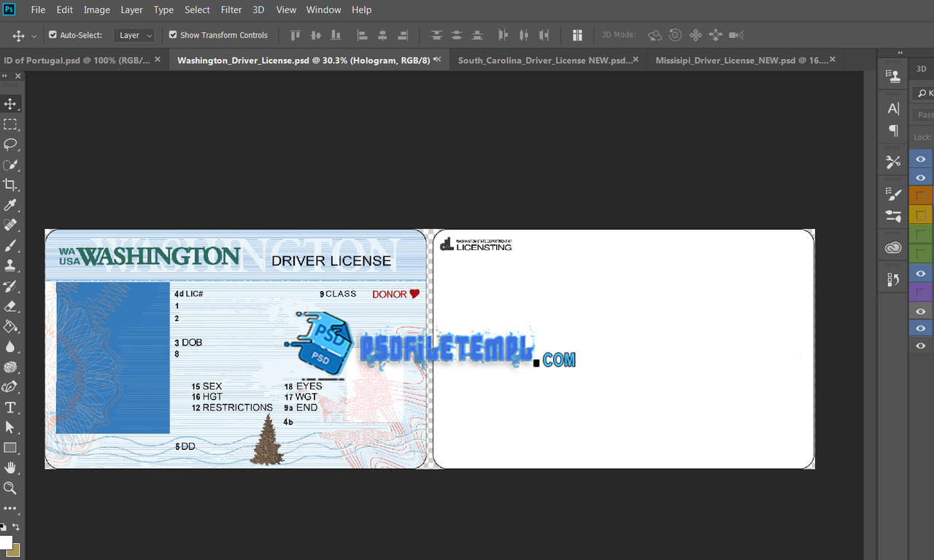Open the History panel icon
The height and width of the screenshot is (560, 934).
point(893,279)
